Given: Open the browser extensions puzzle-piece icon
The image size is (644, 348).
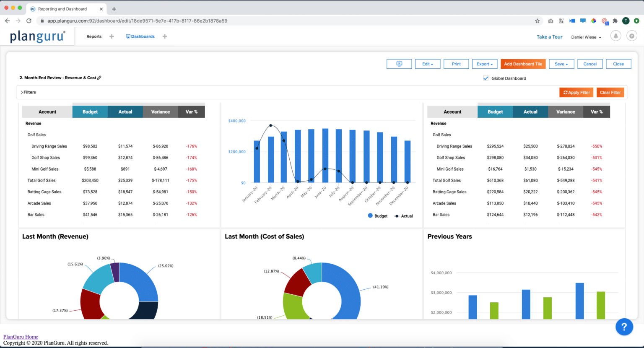Looking at the screenshot, I should pos(615,20).
